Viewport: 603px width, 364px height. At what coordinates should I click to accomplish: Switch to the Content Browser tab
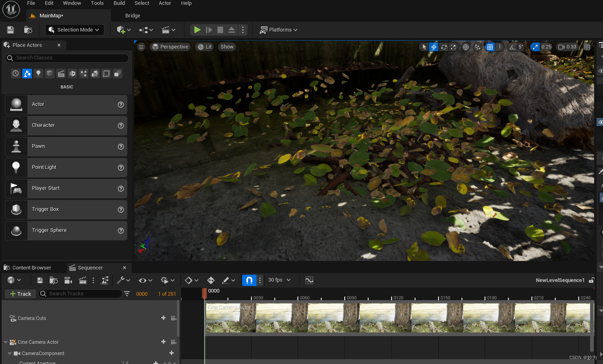(32, 268)
